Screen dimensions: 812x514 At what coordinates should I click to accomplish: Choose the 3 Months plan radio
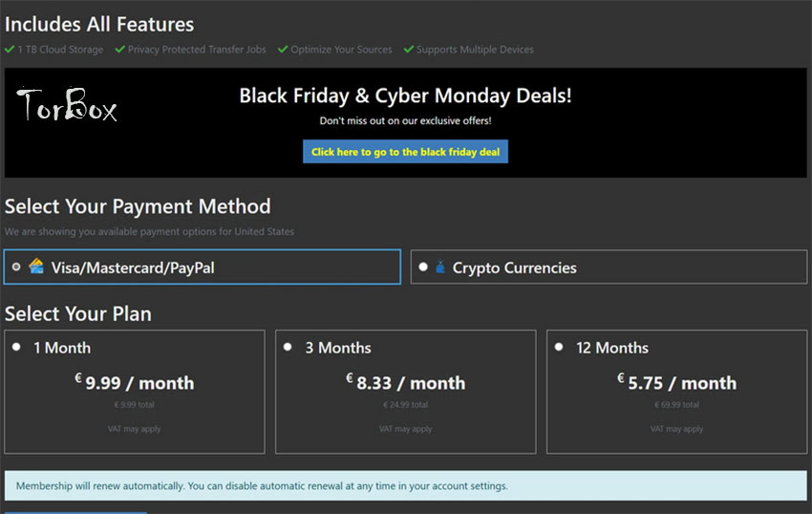288,347
